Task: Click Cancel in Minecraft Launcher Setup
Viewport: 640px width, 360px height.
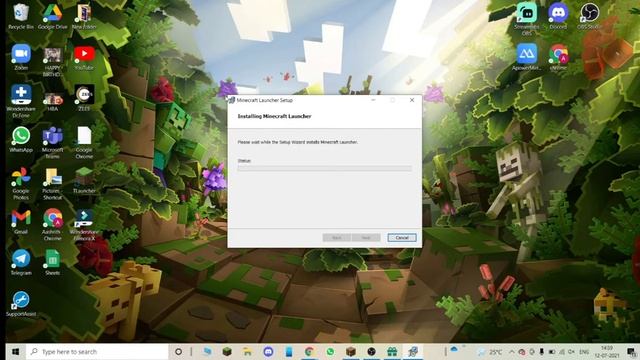Action: pyautogui.click(x=402, y=238)
